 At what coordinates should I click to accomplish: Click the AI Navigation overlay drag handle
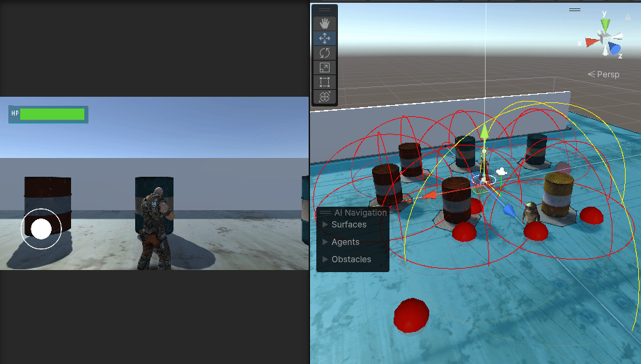[325, 212]
